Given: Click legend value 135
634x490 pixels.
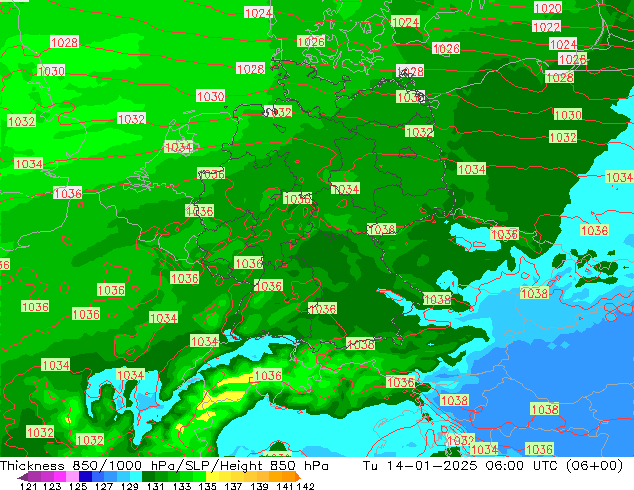Looking at the screenshot, I should (207, 486).
